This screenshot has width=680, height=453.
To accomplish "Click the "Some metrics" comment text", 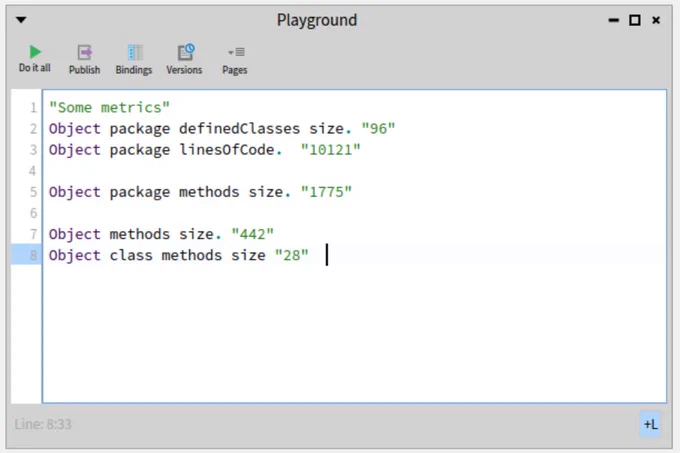I will click(x=109, y=107).
